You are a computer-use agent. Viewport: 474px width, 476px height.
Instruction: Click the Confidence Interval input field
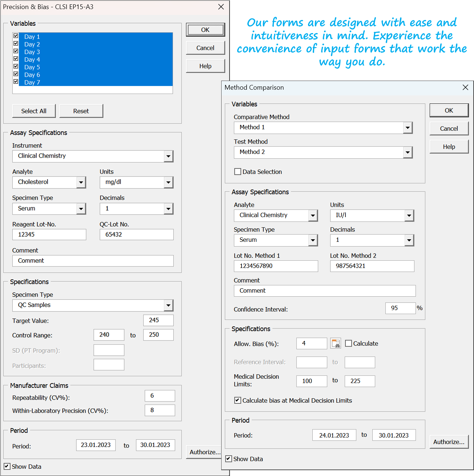(x=400, y=308)
